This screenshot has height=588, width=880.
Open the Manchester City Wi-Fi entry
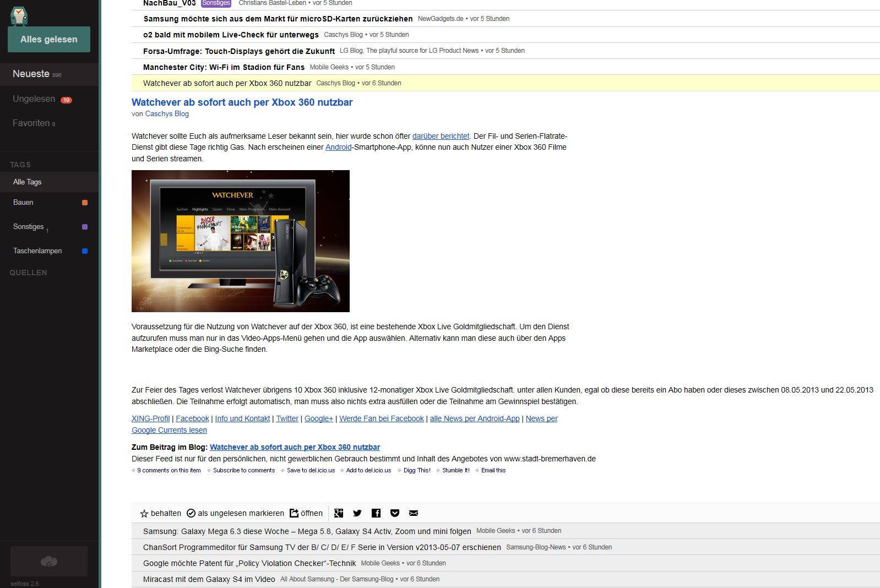(x=506, y=67)
